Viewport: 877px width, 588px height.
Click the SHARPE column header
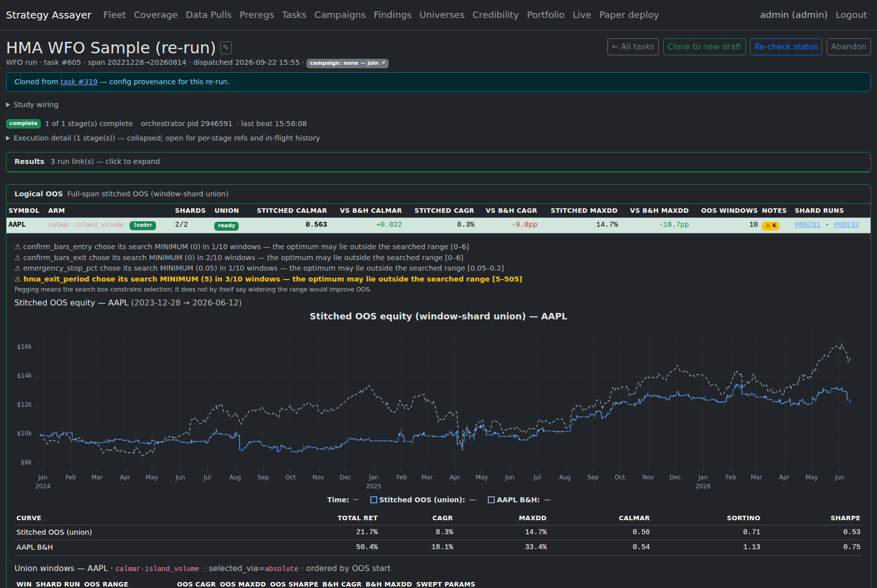[846, 518]
